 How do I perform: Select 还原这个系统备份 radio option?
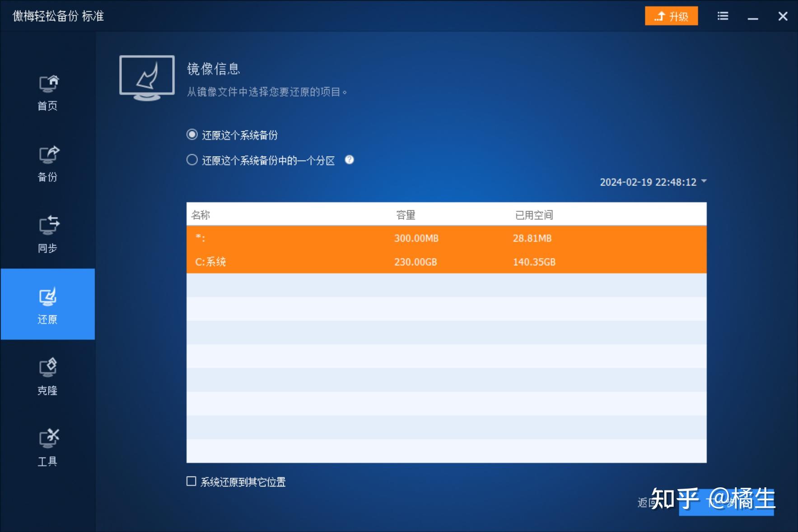192,134
